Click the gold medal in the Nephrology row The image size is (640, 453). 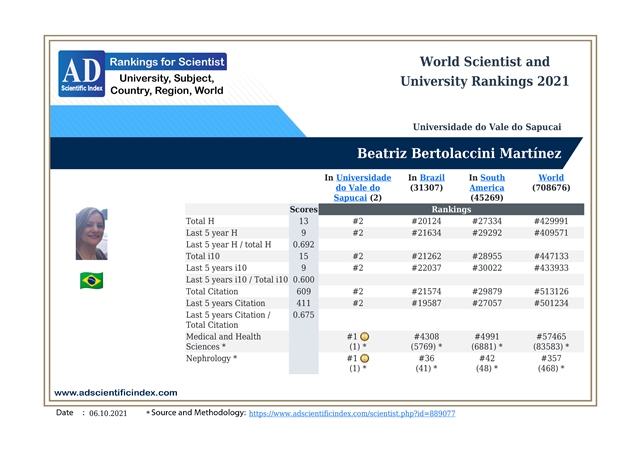click(x=365, y=358)
